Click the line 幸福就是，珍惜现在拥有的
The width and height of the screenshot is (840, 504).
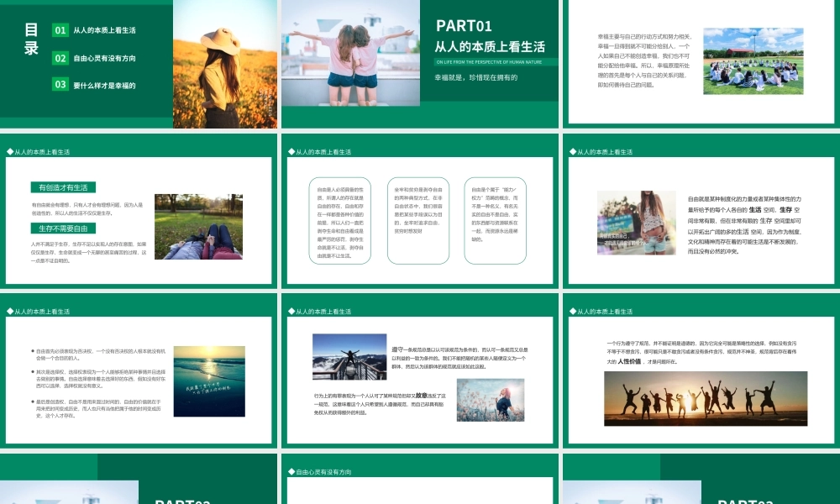pyautogui.click(x=475, y=77)
